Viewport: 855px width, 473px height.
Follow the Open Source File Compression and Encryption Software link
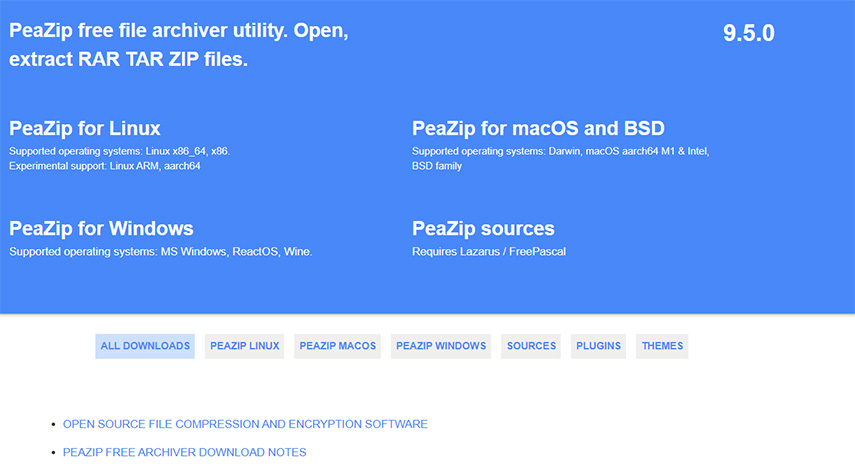[x=245, y=424]
